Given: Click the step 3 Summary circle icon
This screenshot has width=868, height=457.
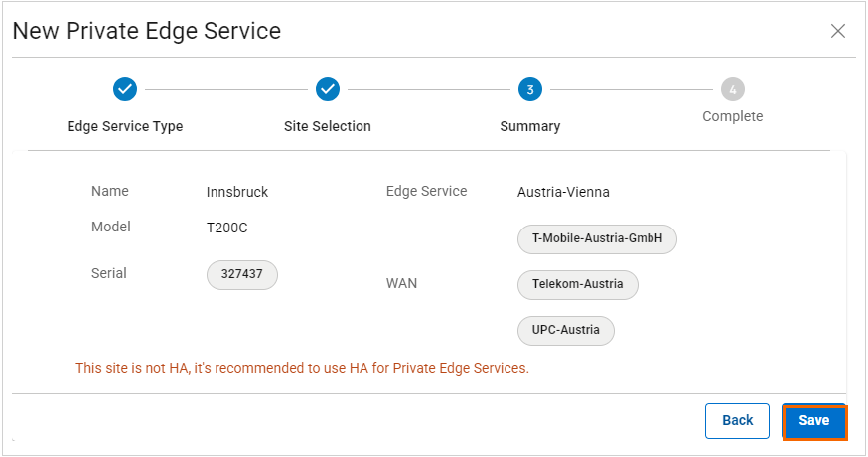Looking at the screenshot, I should 530,89.
